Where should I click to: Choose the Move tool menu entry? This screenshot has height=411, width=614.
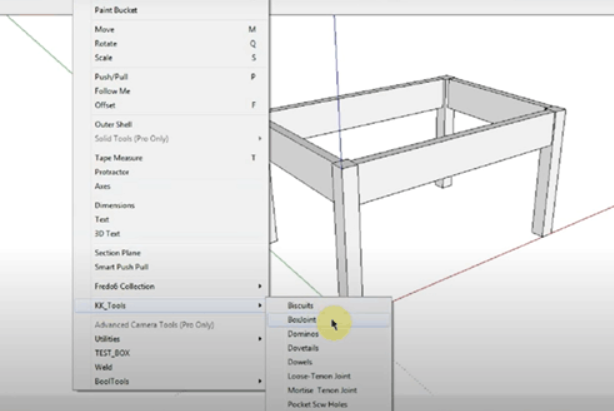point(104,29)
